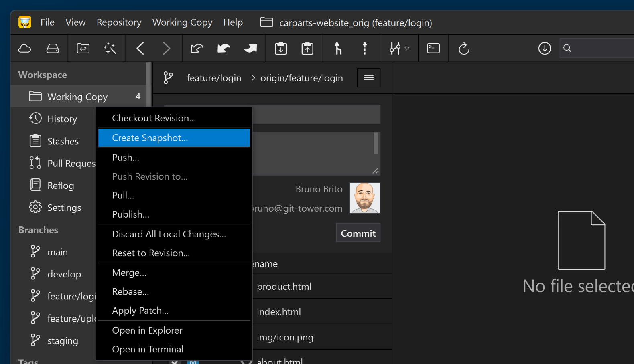This screenshot has width=634, height=364.
Task: Click the download circle icon near search
Action: [545, 49]
